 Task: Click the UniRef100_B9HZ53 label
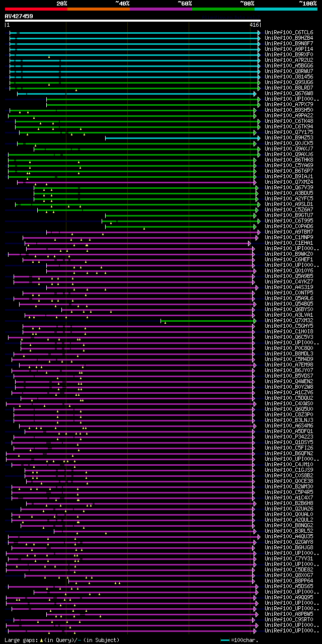(288, 137)
